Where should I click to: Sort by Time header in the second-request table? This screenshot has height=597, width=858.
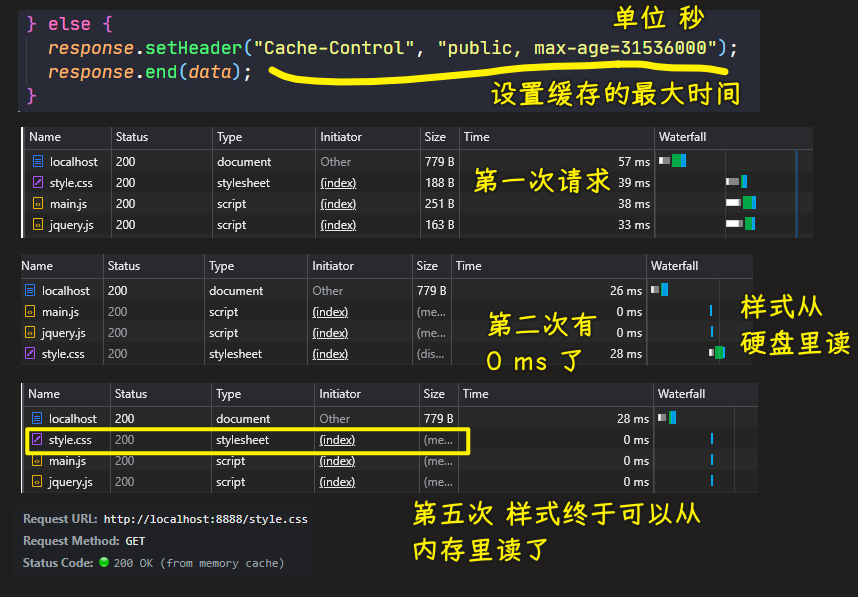click(x=468, y=266)
